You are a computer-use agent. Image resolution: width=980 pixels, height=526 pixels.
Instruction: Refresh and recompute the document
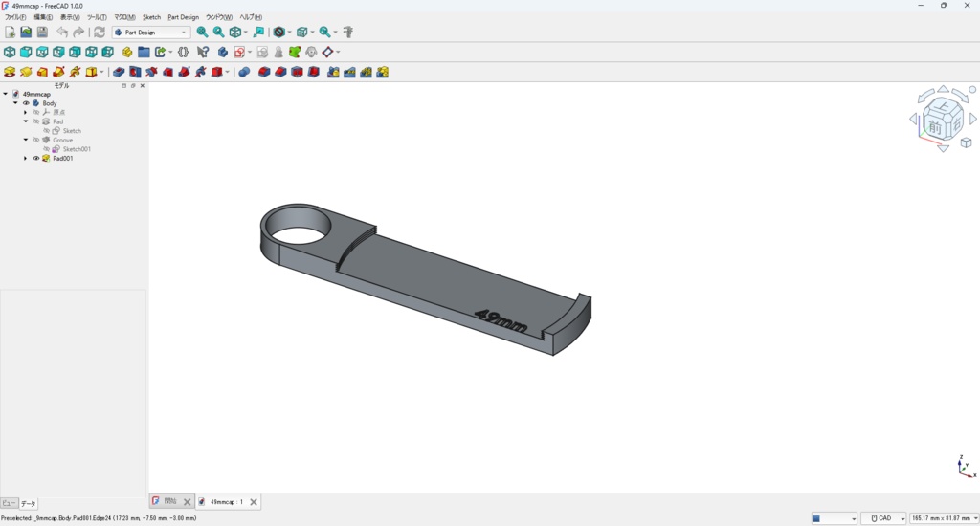[100, 32]
